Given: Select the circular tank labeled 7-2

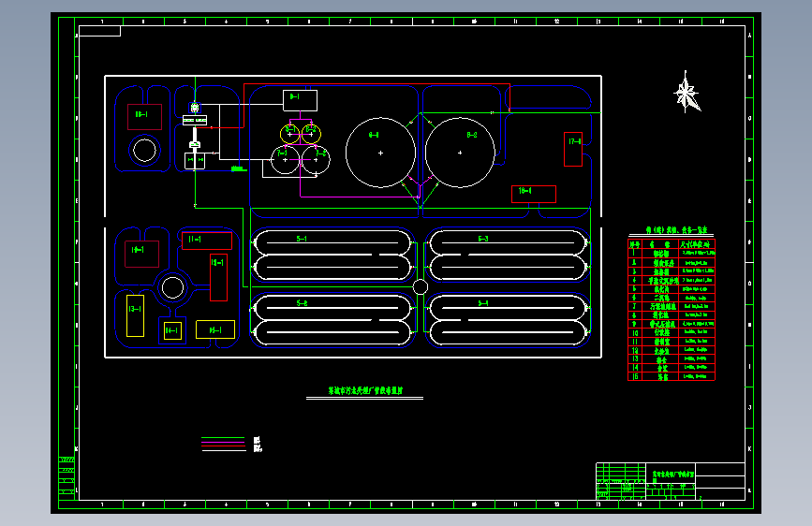Looking at the screenshot, I should (316, 159).
